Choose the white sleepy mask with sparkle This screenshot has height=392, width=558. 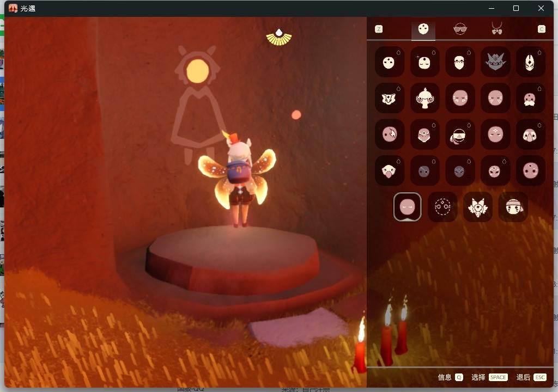click(424, 62)
